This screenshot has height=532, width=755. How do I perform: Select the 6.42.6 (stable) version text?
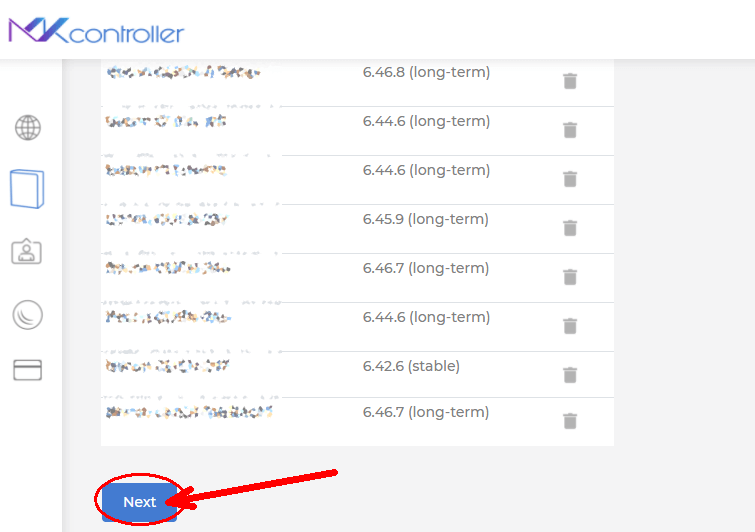click(x=411, y=366)
